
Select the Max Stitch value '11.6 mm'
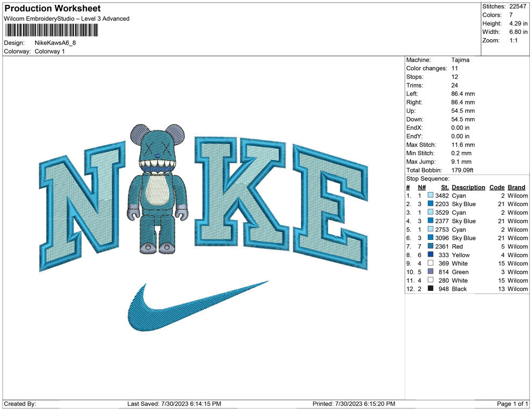click(463, 145)
